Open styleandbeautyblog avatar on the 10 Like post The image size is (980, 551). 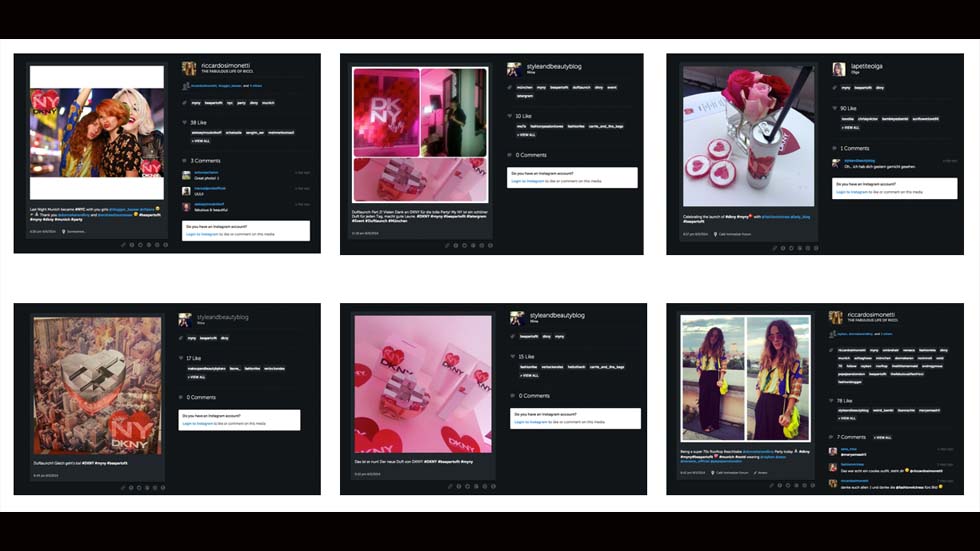point(514,69)
